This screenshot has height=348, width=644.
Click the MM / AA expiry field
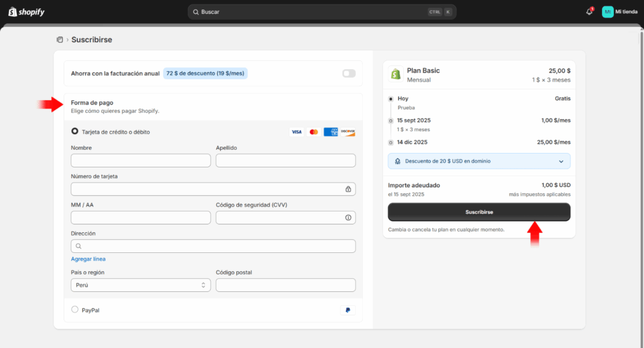140,218
